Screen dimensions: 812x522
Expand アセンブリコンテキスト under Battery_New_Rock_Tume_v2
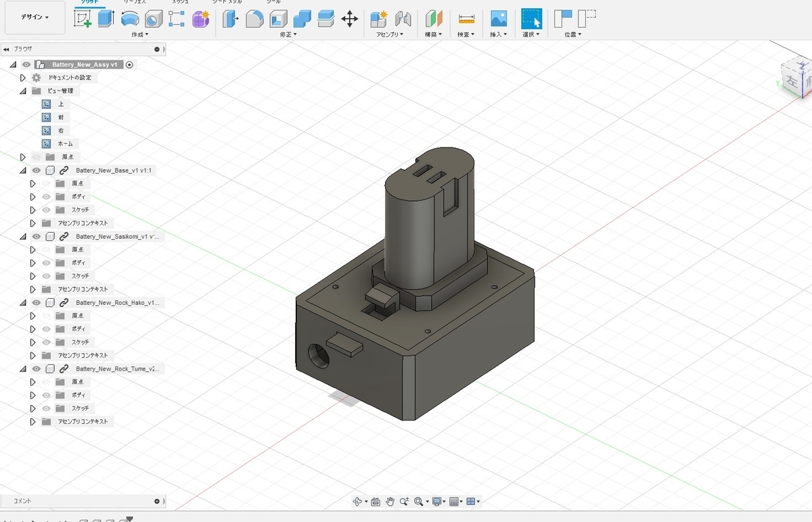tap(32, 421)
